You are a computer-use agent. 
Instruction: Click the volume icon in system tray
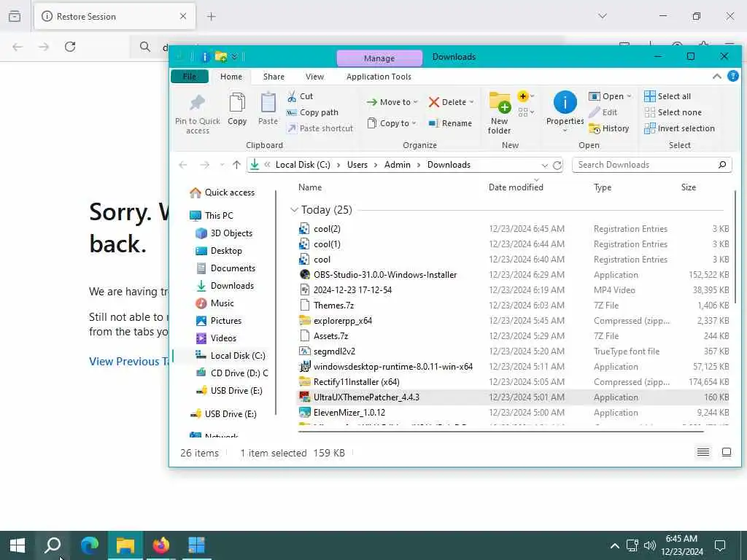pyautogui.click(x=649, y=545)
